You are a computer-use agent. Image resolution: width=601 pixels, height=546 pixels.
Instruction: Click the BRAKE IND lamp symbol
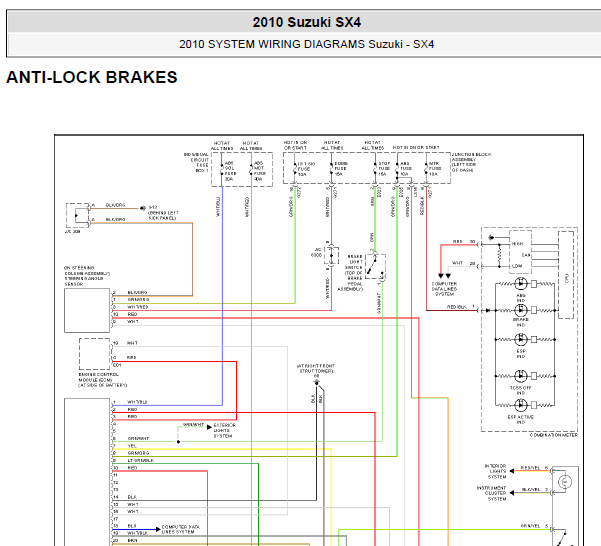pyautogui.click(x=521, y=310)
